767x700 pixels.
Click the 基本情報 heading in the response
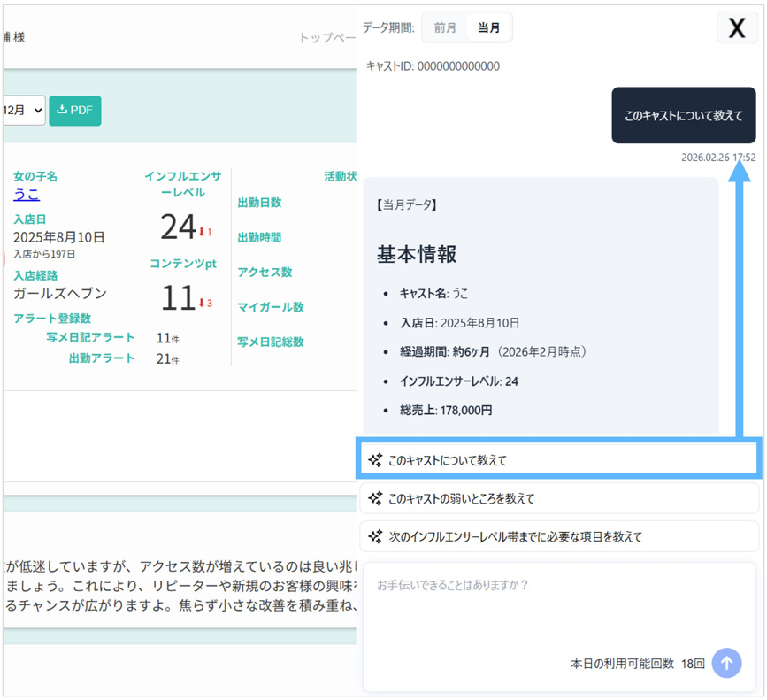[x=417, y=254]
